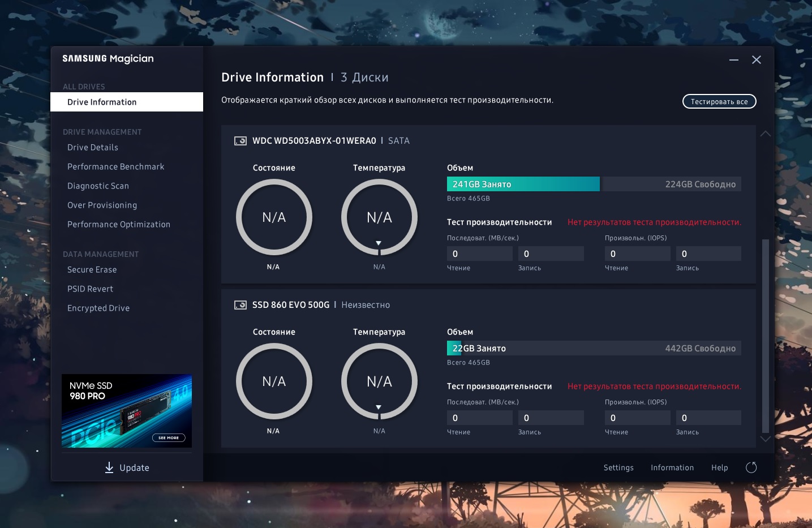This screenshot has height=528, width=812.
Task: Click the NVMe SSD 980 PRO banner image
Action: [x=127, y=411]
